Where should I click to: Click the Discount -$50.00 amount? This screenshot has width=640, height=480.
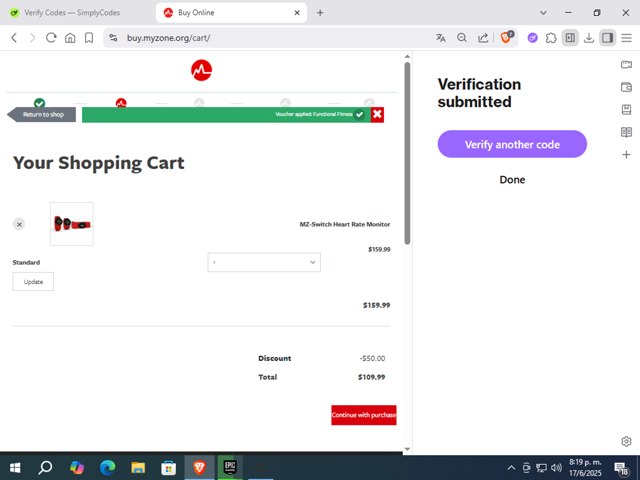pos(372,358)
